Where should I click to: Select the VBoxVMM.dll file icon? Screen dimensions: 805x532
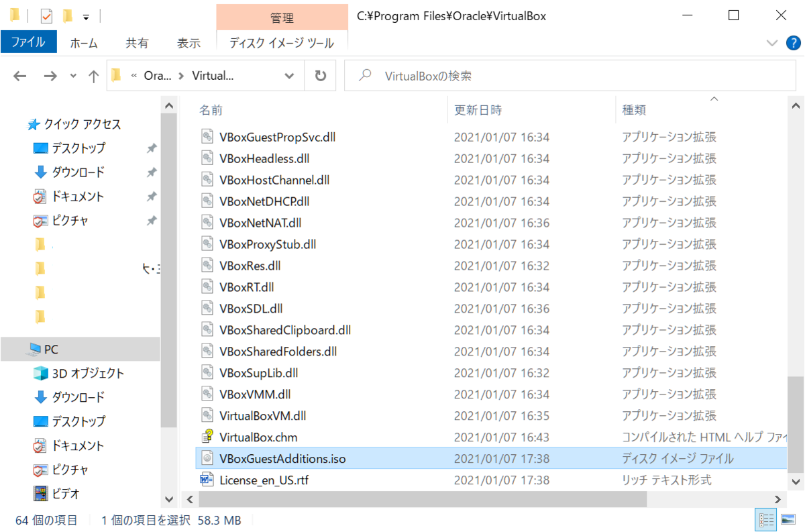click(207, 394)
